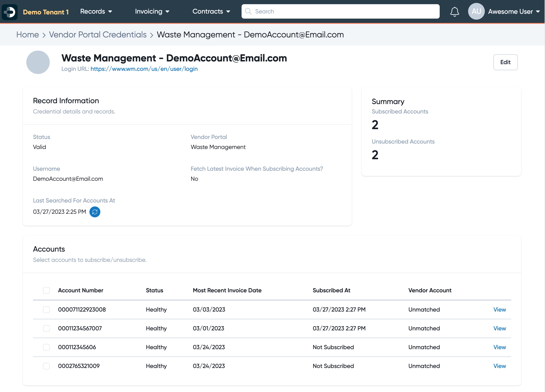Screen dimensions: 545x392
Task: Click the Account Number column header
Action: (80, 290)
